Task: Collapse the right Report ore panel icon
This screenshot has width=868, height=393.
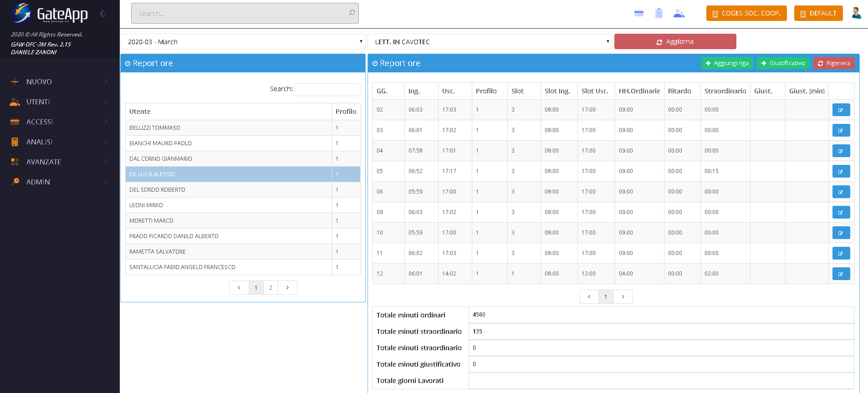Action: point(375,64)
